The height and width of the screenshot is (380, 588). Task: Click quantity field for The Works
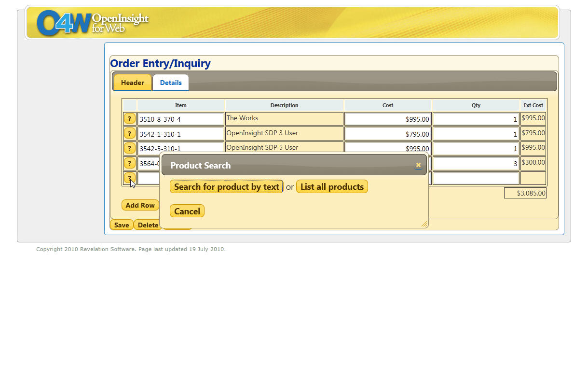point(476,119)
